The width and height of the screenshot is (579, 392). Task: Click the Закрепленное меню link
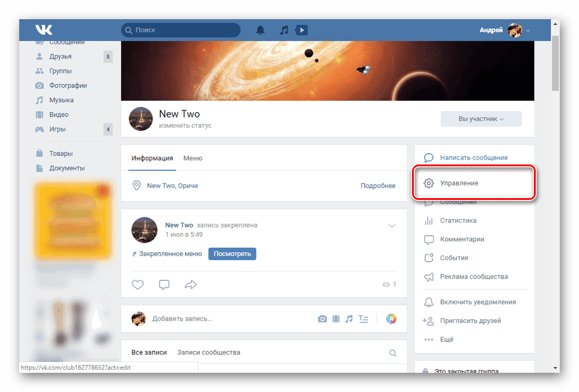171,254
